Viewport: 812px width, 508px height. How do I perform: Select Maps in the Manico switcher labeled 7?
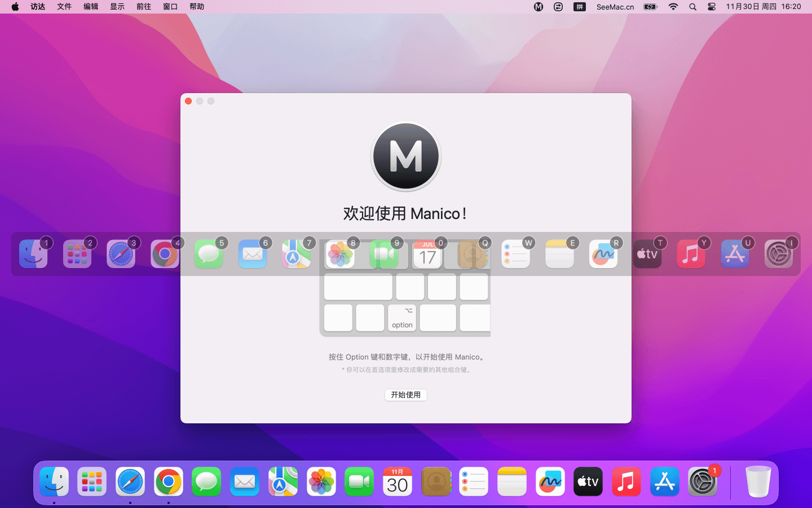[296, 254]
